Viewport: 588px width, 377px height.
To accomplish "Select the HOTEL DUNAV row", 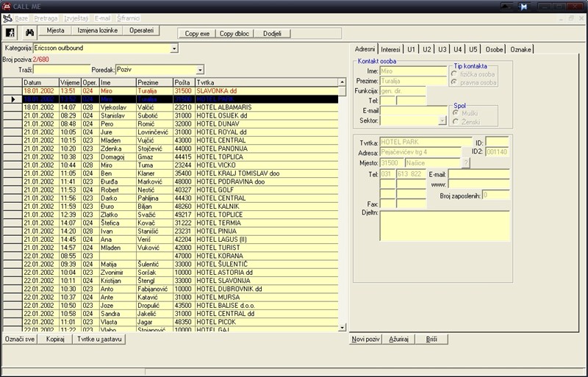I will click(x=171, y=123).
